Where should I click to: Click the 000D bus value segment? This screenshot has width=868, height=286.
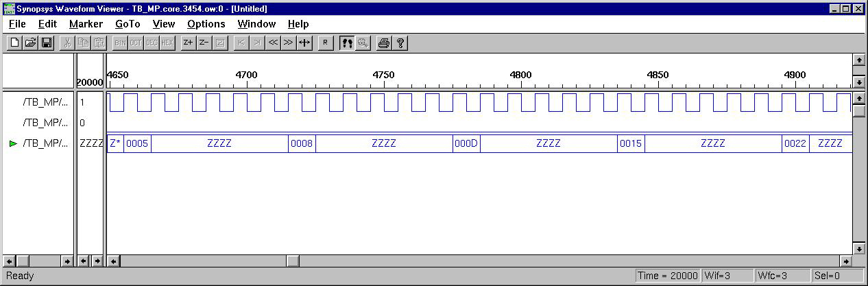coord(466,144)
